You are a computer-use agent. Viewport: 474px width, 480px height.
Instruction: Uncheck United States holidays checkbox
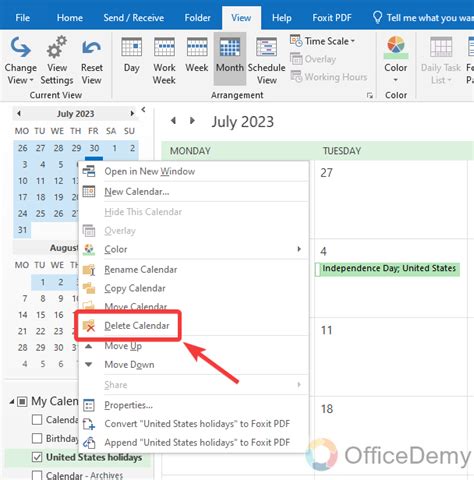[37, 457]
